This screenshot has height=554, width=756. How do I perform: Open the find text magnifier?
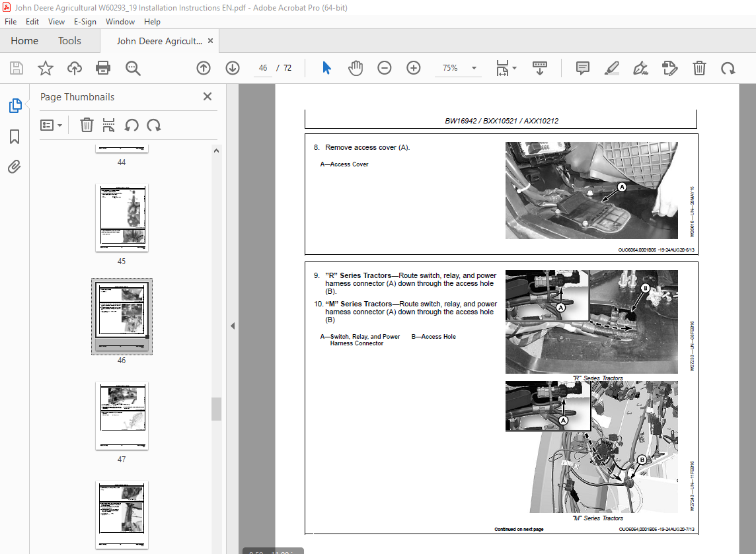tap(133, 68)
